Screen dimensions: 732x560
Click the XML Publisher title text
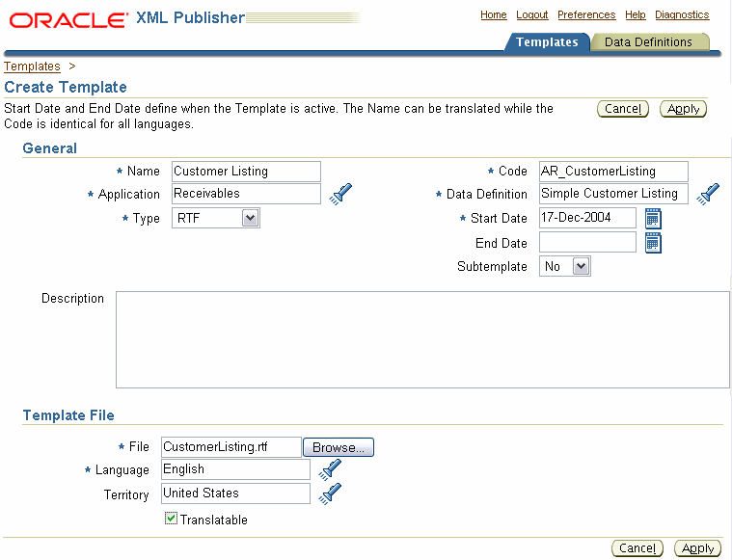pos(190,17)
